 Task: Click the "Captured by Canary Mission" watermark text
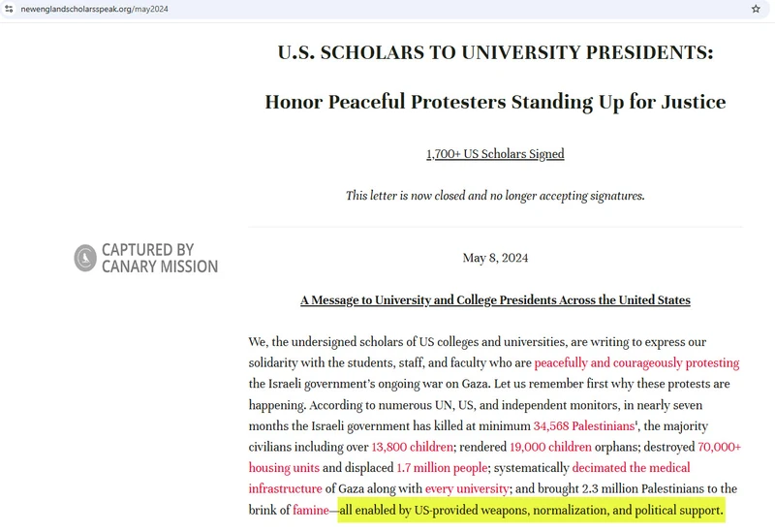coord(159,258)
